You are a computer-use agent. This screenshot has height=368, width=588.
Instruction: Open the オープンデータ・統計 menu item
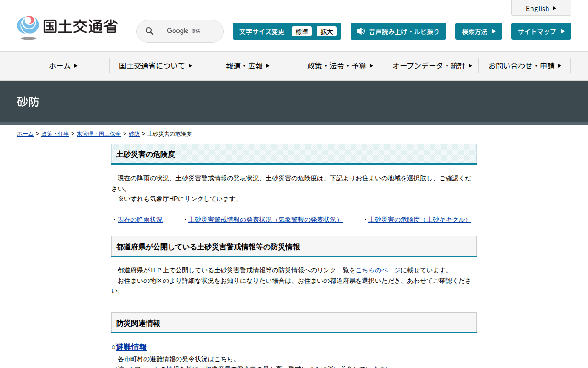coord(432,66)
